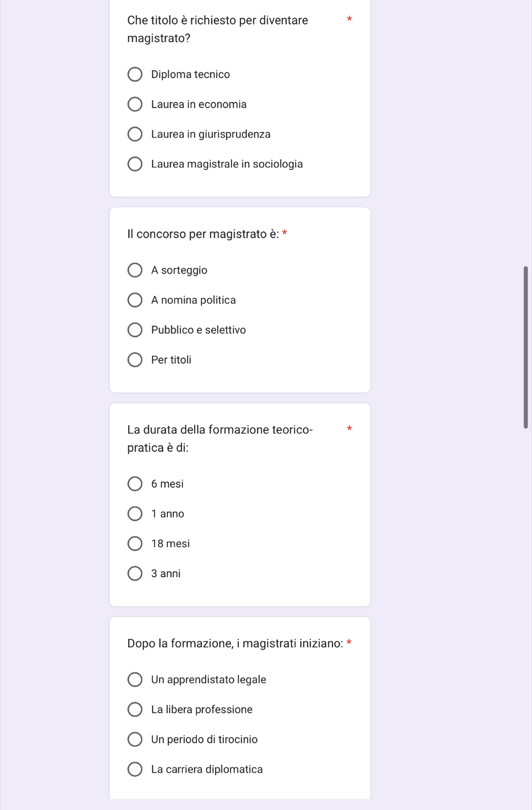The image size is (532, 810).
Task: Click the question text about concorso per magistrato
Action: [x=203, y=234]
